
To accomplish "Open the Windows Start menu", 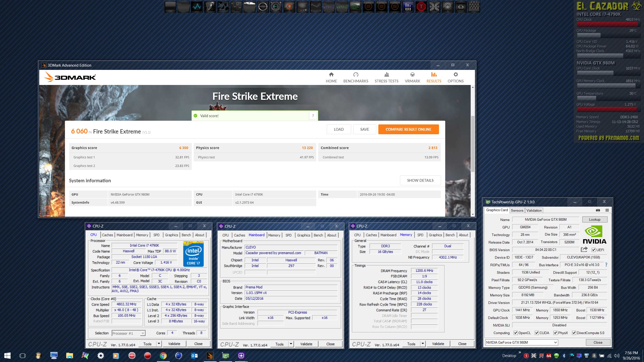I will [7, 355].
